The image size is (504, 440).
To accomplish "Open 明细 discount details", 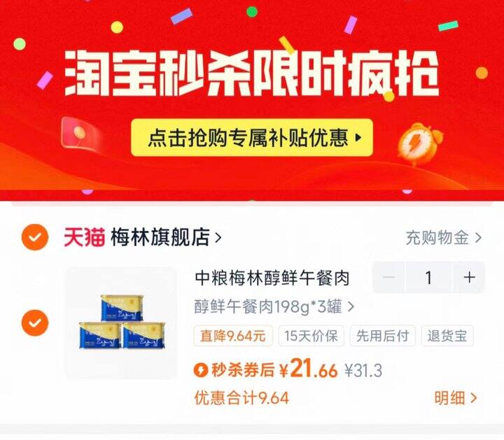I will (x=456, y=398).
